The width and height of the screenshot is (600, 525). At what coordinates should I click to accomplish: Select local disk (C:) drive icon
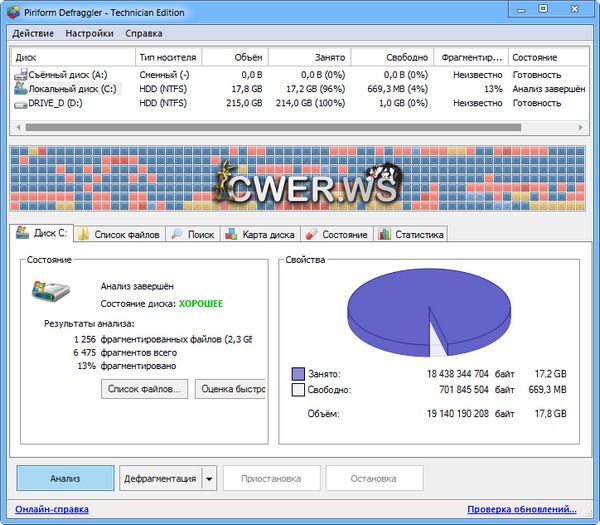[19, 88]
